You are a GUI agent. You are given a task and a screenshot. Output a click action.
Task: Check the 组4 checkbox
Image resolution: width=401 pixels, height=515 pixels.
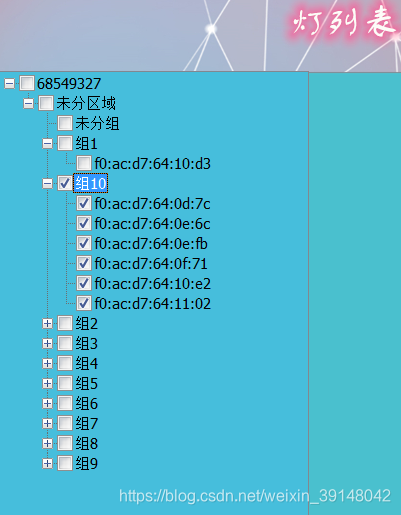(65, 363)
